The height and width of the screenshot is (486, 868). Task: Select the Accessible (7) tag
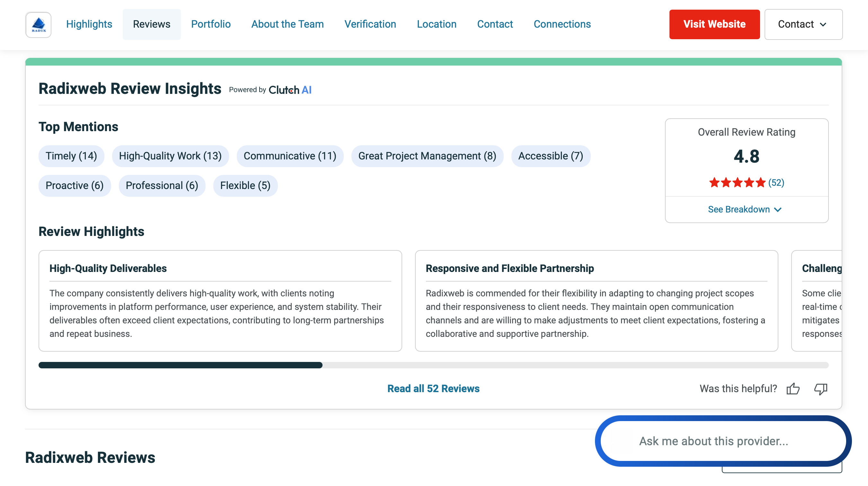pos(551,156)
